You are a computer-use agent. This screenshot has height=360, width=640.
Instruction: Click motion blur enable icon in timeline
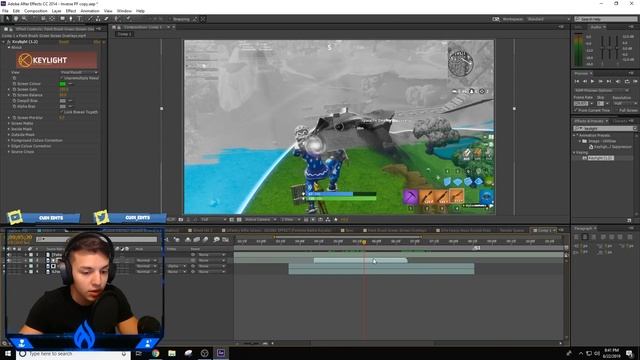point(205,240)
